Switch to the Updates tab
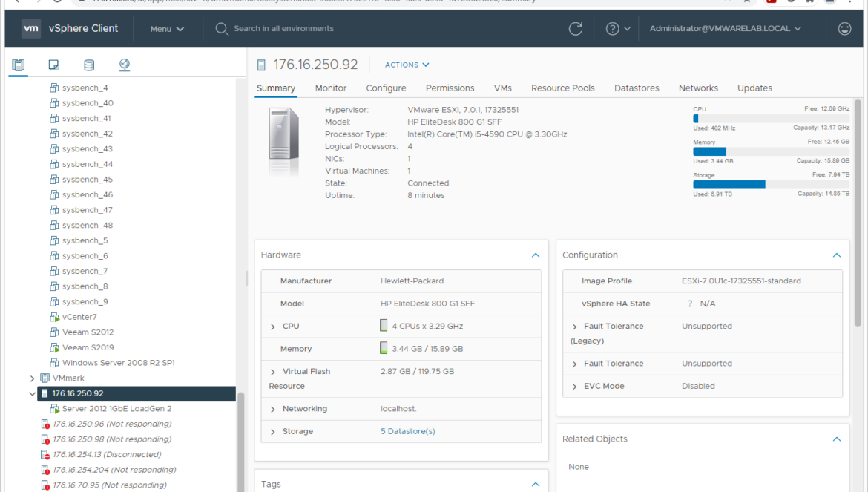This screenshot has height=492, width=868. (754, 88)
